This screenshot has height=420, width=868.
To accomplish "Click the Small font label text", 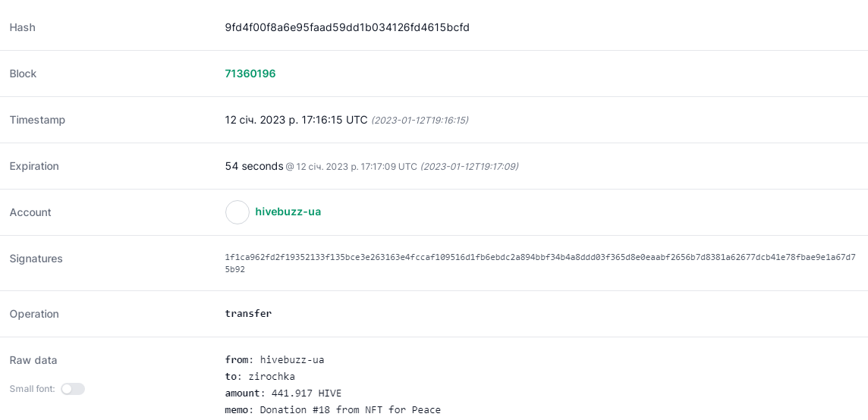I will (x=32, y=389).
